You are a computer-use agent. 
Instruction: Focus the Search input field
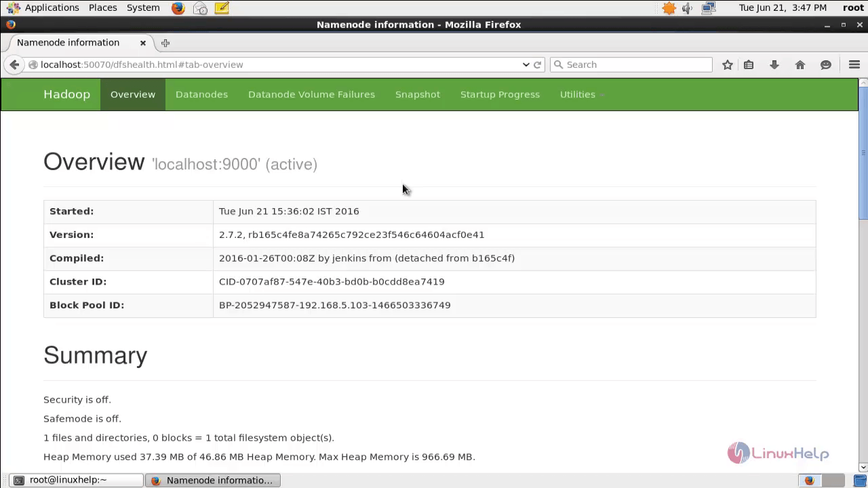[x=631, y=64]
